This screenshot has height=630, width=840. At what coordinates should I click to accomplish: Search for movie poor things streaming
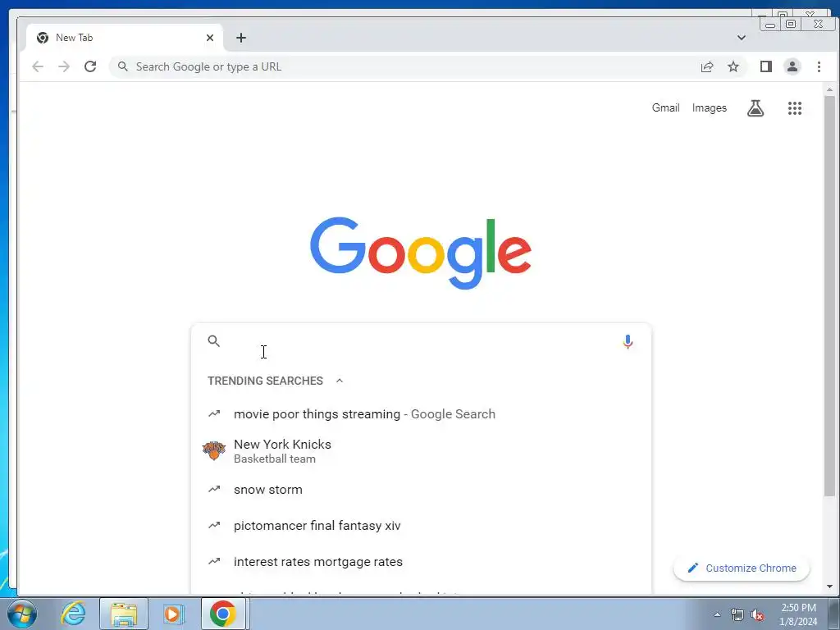pyautogui.click(x=421, y=414)
